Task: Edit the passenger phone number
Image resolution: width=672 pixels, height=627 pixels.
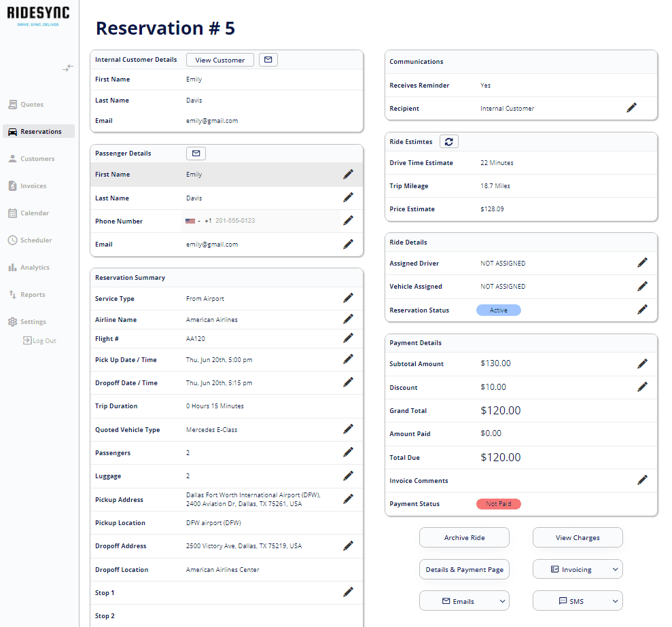Action: (x=349, y=220)
